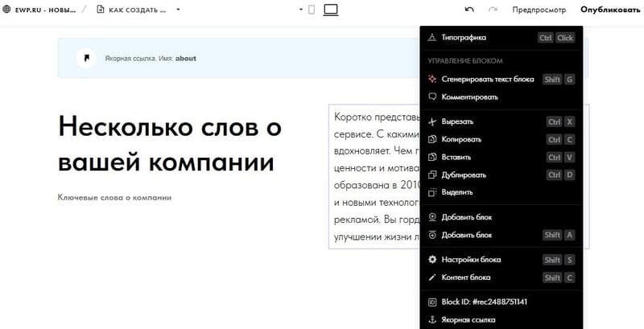Click the globe icon beside EWP.RU
The image size is (644, 329).
(6, 10)
